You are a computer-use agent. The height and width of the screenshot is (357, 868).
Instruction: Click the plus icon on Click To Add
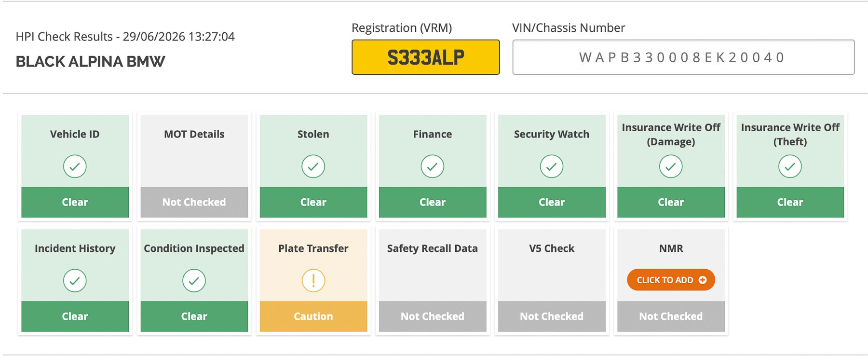click(703, 280)
